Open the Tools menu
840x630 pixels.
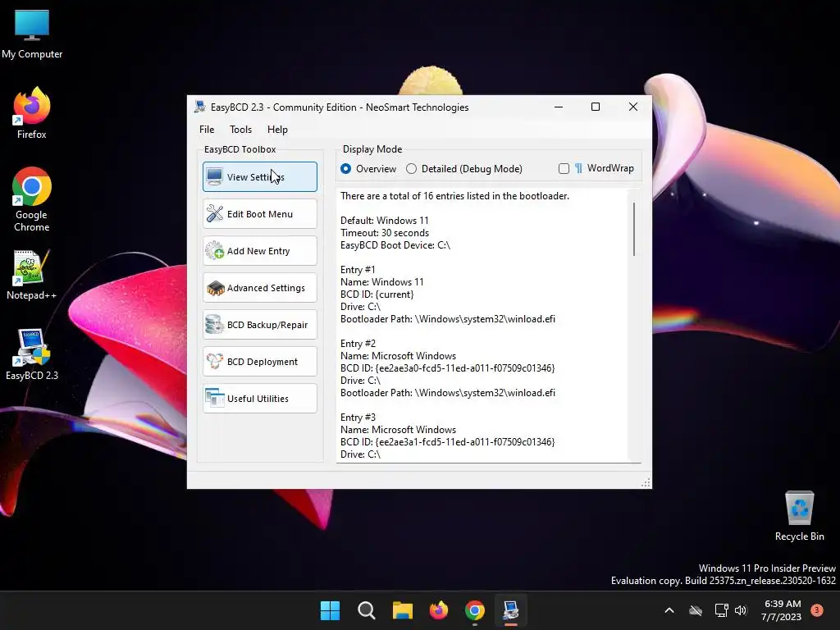point(240,129)
